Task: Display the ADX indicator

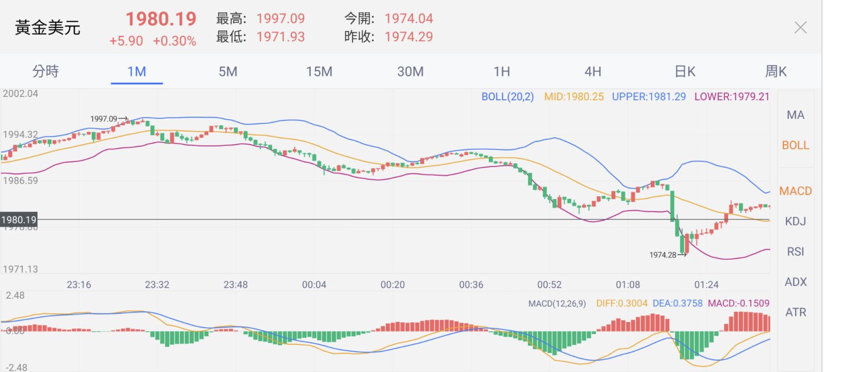Action: (x=795, y=282)
